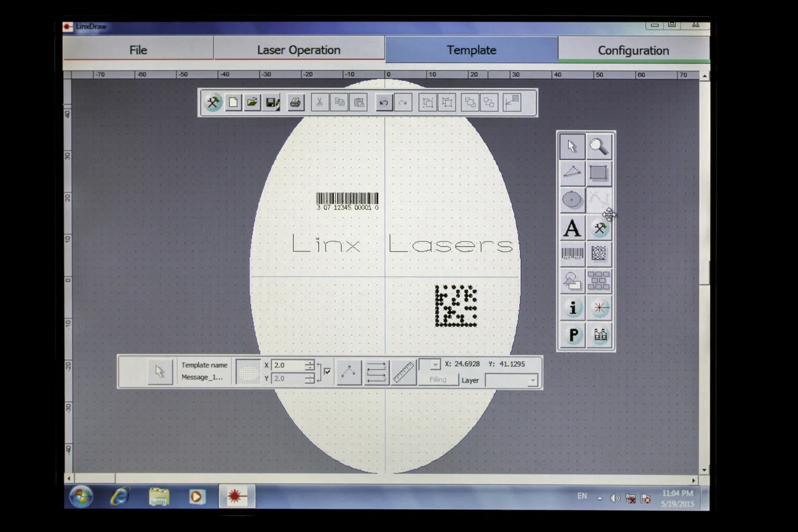Click the Undo arrow button
The width and height of the screenshot is (798, 532).
click(x=383, y=103)
